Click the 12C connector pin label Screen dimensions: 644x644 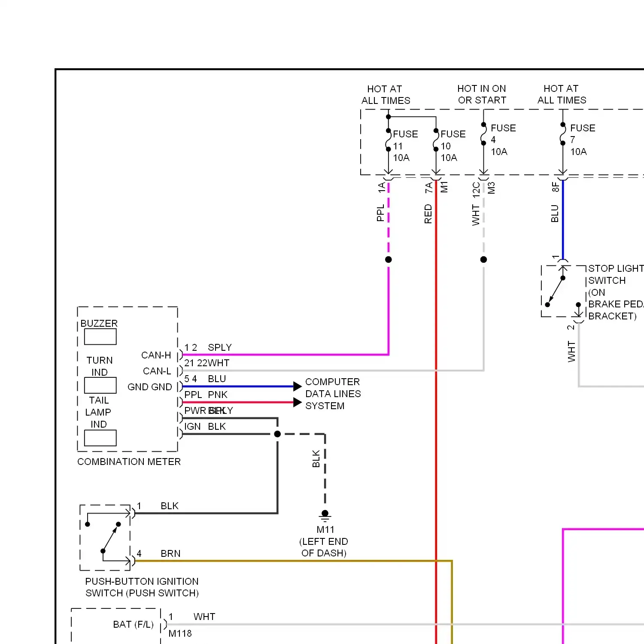pyautogui.click(x=476, y=189)
